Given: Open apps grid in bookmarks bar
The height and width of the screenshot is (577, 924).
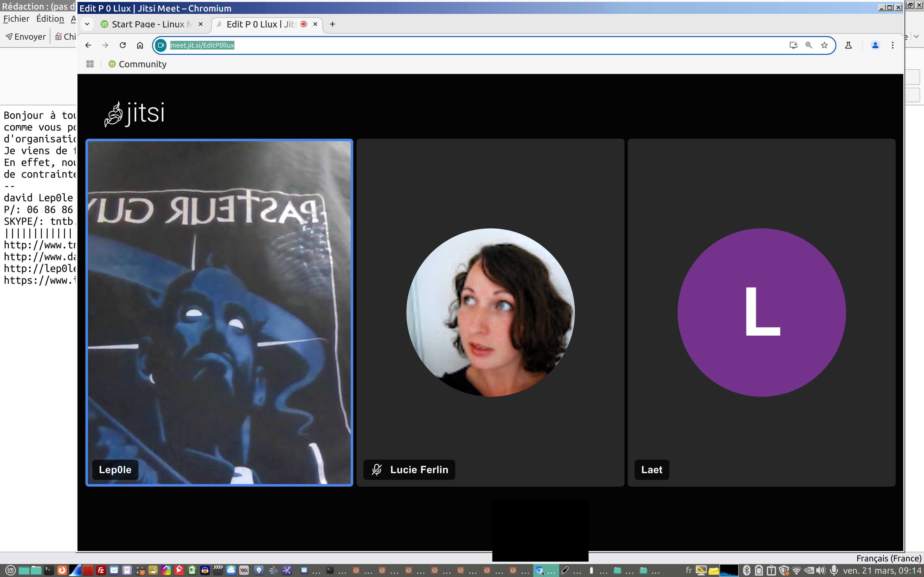Looking at the screenshot, I should (x=90, y=64).
